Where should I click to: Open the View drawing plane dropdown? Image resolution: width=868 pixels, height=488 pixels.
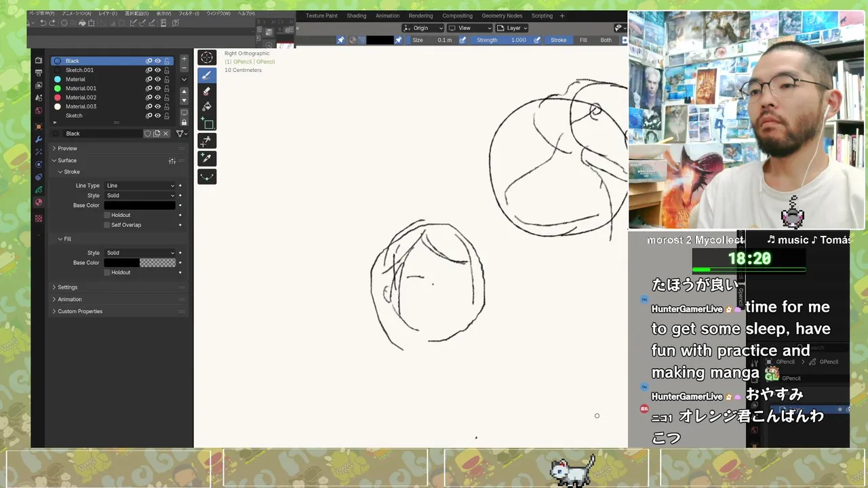click(x=470, y=28)
